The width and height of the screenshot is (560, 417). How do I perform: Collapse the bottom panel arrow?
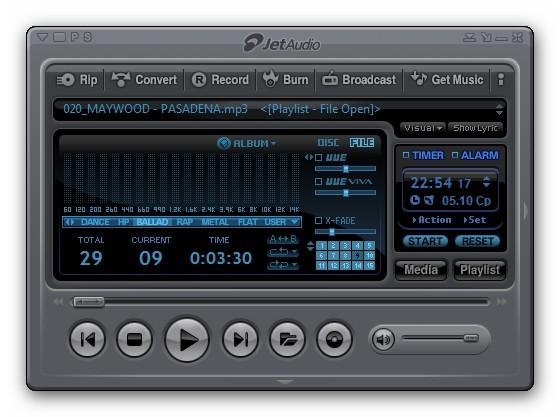coord(285,382)
